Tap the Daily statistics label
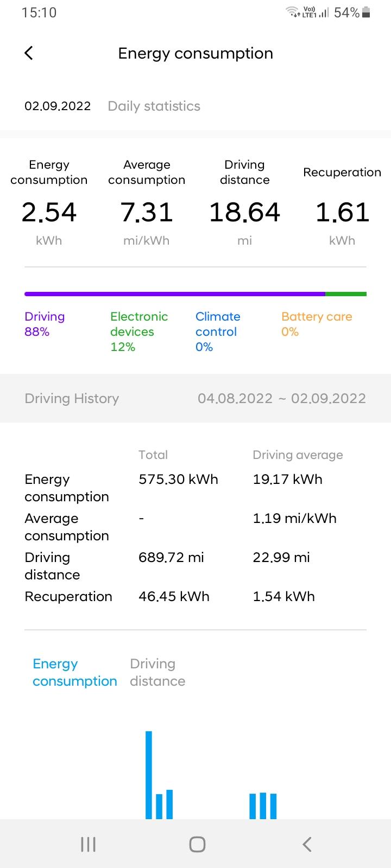Viewport: 391px width, 868px height. click(x=154, y=106)
